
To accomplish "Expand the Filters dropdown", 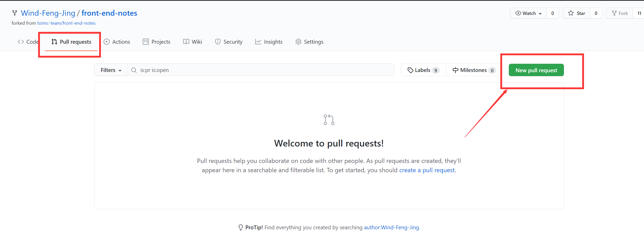I will pos(111,70).
